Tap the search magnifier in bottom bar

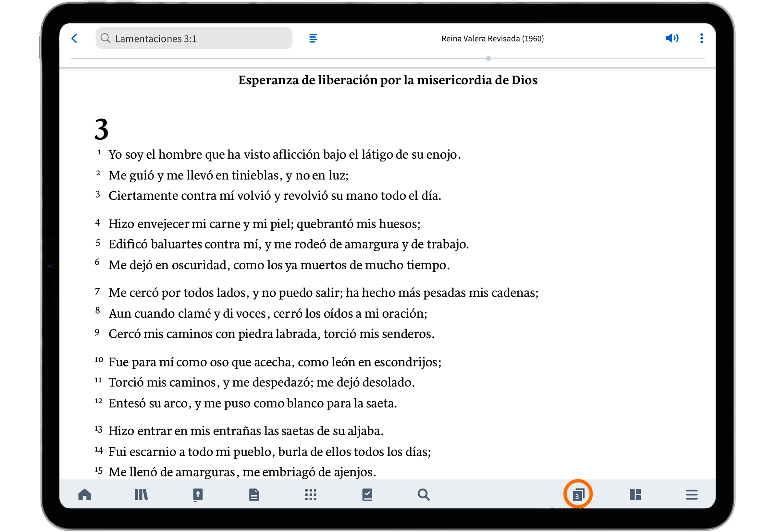pyautogui.click(x=424, y=495)
